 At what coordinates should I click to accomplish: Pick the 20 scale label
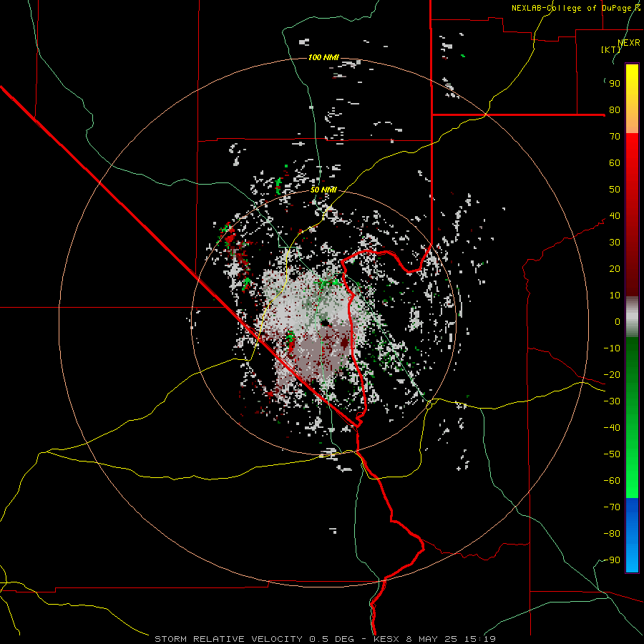click(x=615, y=269)
